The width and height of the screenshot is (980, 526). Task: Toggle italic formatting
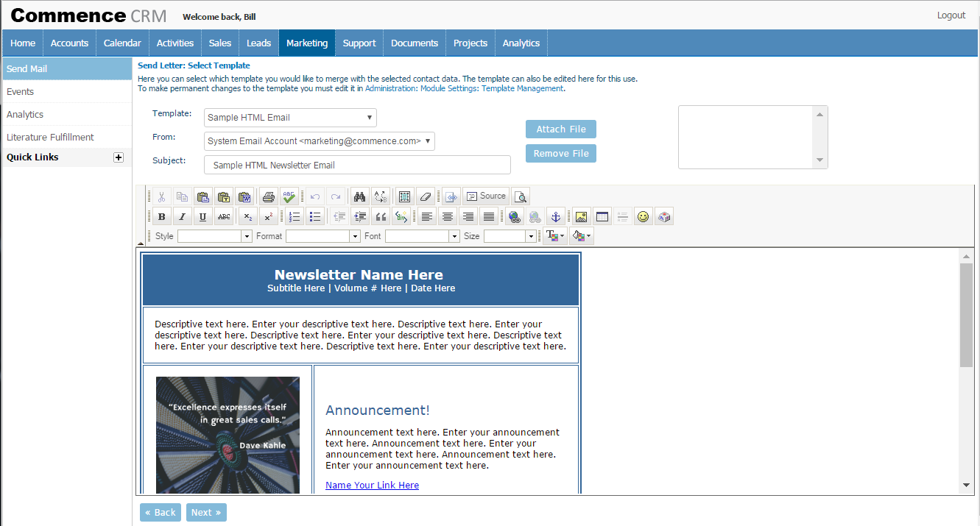click(183, 216)
